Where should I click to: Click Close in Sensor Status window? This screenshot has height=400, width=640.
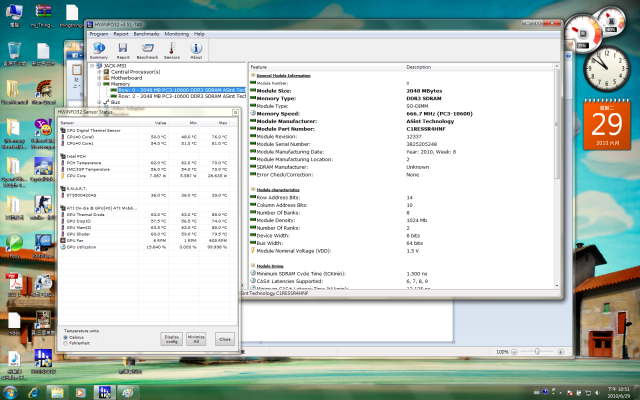[225, 339]
